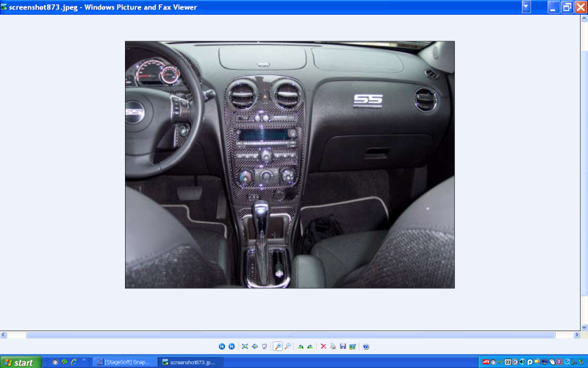This screenshot has height=368, width=588.
Task: Click the green flower Quick Launch icon
Action: tap(65, 362)
